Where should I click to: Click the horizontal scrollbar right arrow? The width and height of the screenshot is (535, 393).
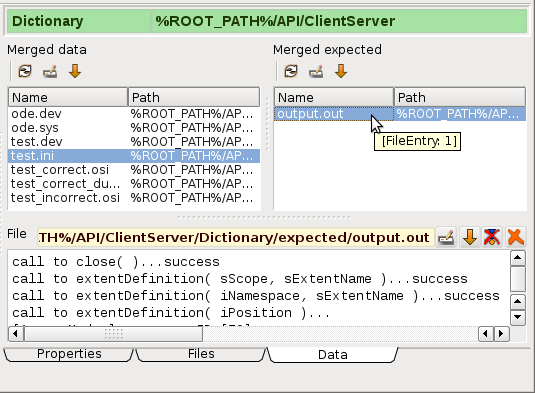click(501, 333)
